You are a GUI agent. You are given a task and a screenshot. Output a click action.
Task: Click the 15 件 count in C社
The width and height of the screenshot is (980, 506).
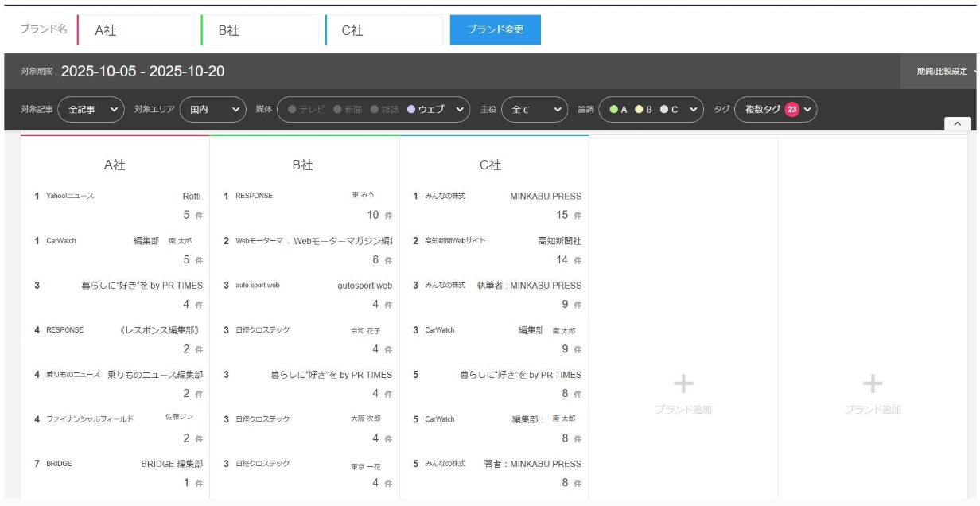[x=569, y=215]
